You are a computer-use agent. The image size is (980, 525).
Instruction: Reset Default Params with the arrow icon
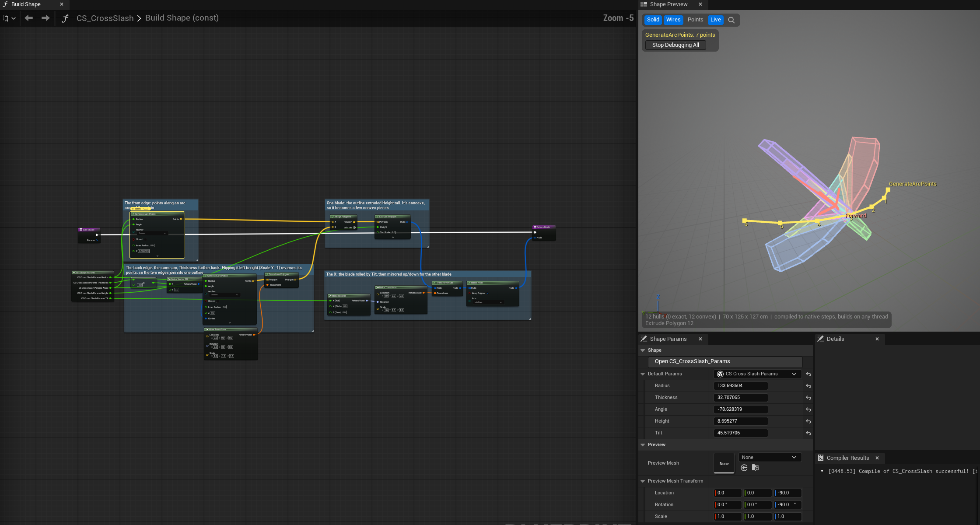point(808,374)
